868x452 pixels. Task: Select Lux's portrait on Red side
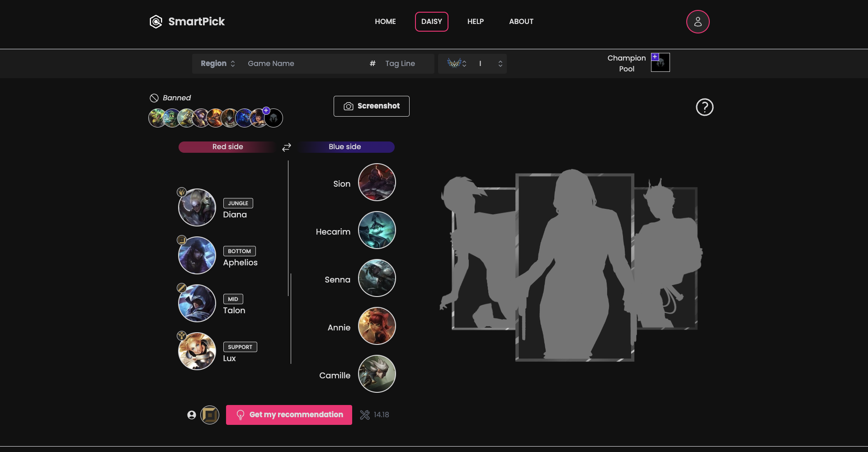(197, 351)
